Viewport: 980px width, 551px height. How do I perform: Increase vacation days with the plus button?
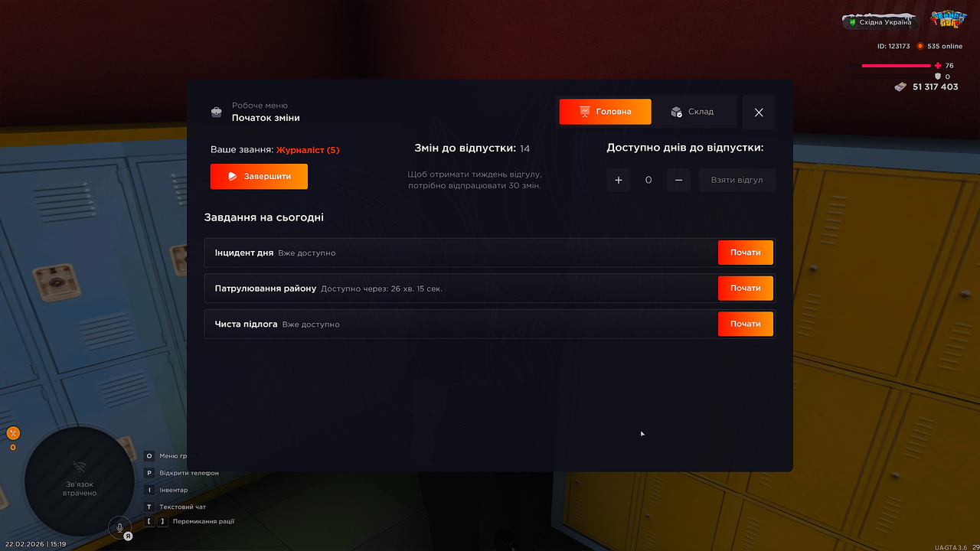(619, 180)
